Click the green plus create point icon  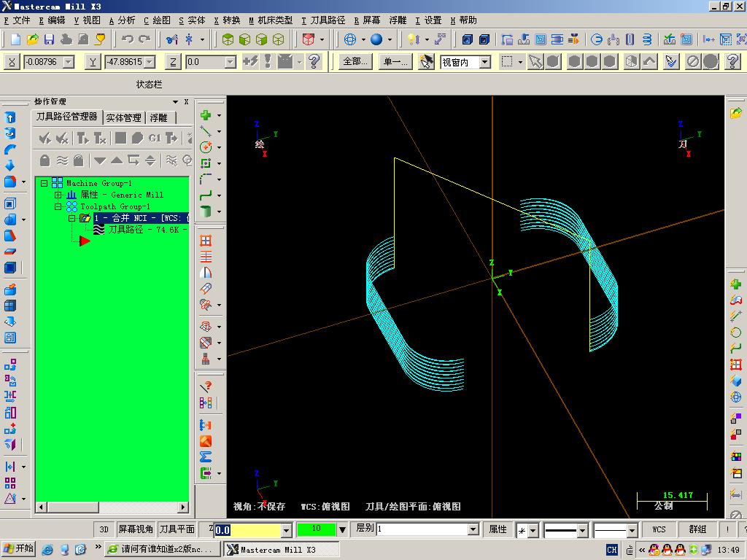(206, 115)
